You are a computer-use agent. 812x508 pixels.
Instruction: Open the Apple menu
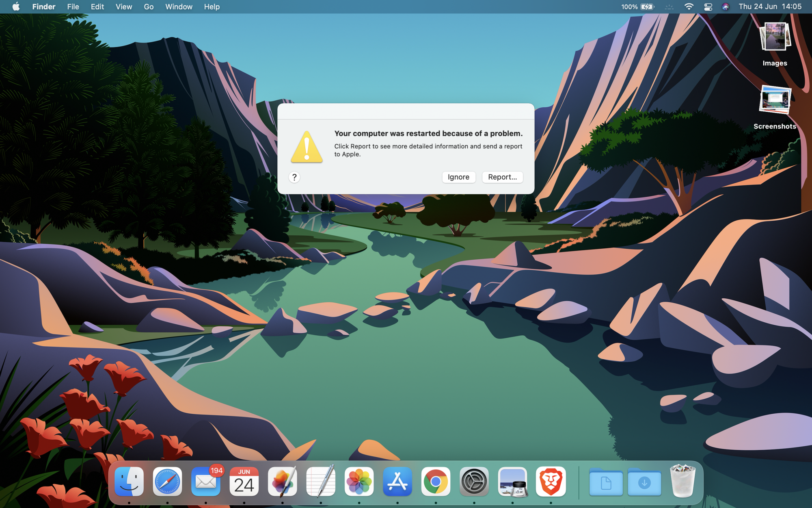(x=16, y=7)
